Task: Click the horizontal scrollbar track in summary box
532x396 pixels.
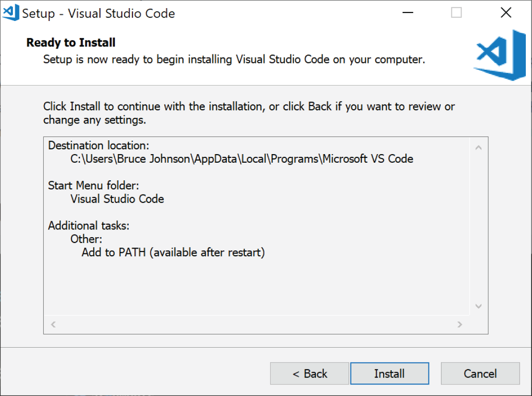Action: (256, 324)
